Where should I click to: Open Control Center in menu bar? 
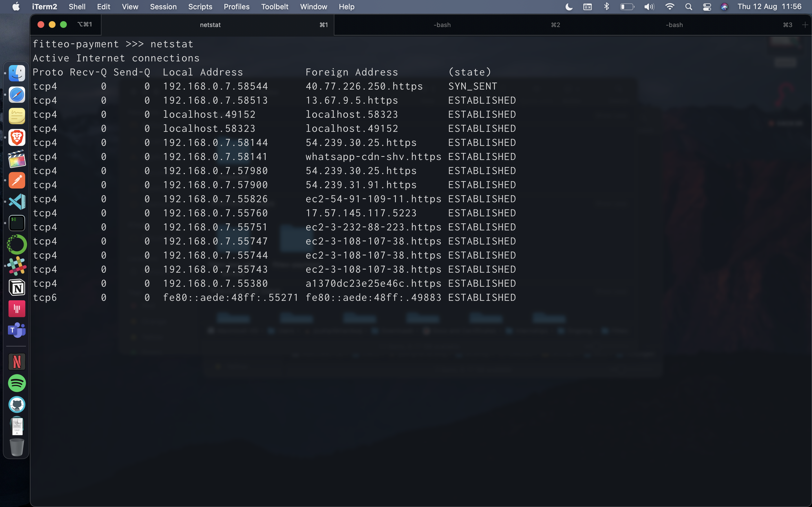point(707,7)
